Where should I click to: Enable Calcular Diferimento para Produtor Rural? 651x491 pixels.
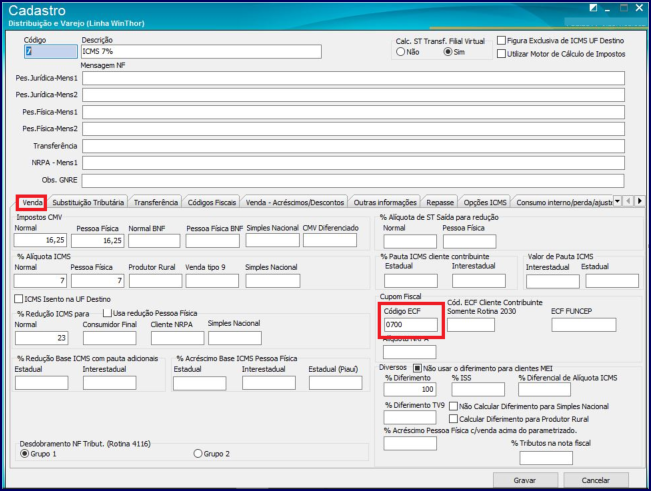(x=454, y=419)
